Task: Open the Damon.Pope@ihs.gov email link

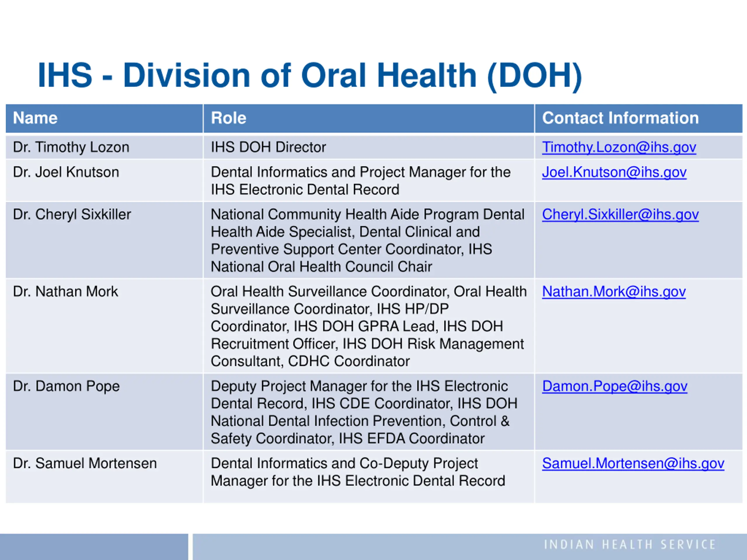Action: [x=615, y=386]
